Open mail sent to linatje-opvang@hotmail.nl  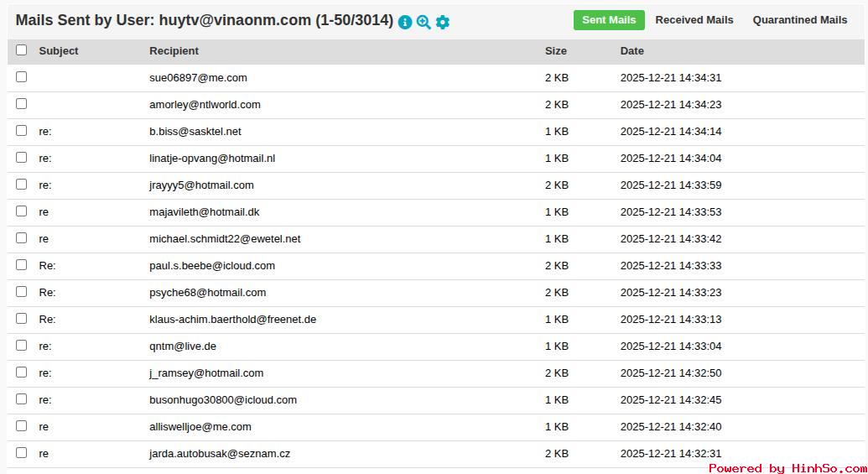click(x=212, y=159)
